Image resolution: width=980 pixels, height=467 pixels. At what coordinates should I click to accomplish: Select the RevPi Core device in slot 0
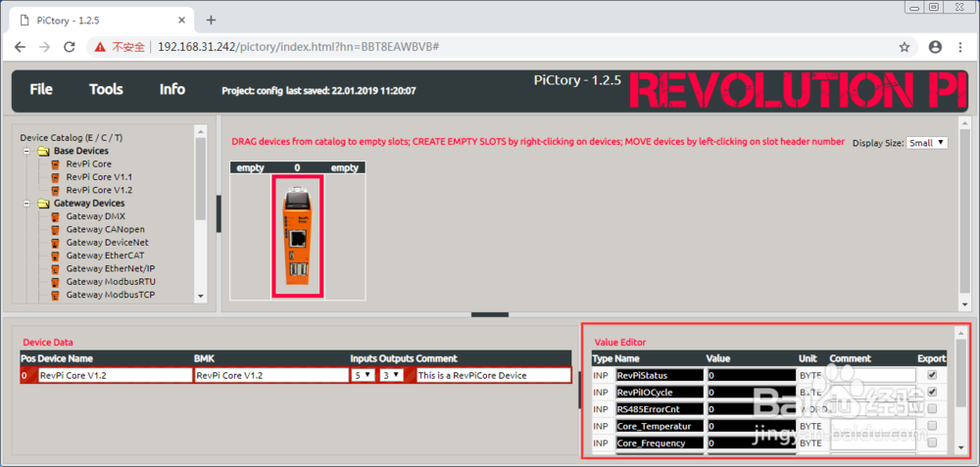298,236
